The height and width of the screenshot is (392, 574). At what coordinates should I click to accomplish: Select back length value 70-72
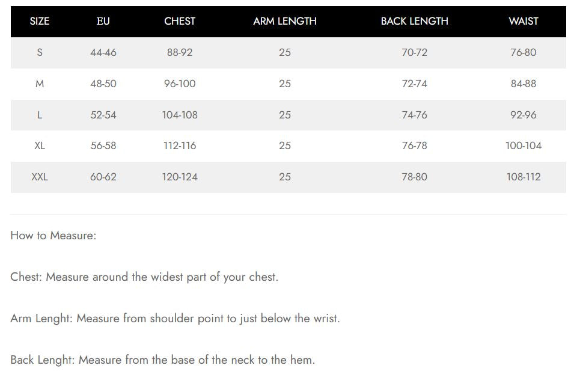pyautogui.click(x=415, y=52)
